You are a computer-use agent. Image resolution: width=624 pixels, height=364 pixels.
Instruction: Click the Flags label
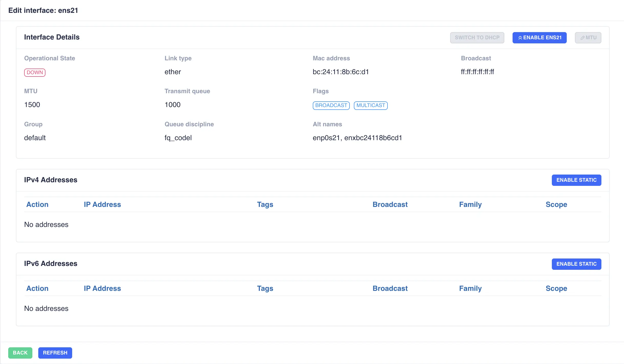click(321, 91)
